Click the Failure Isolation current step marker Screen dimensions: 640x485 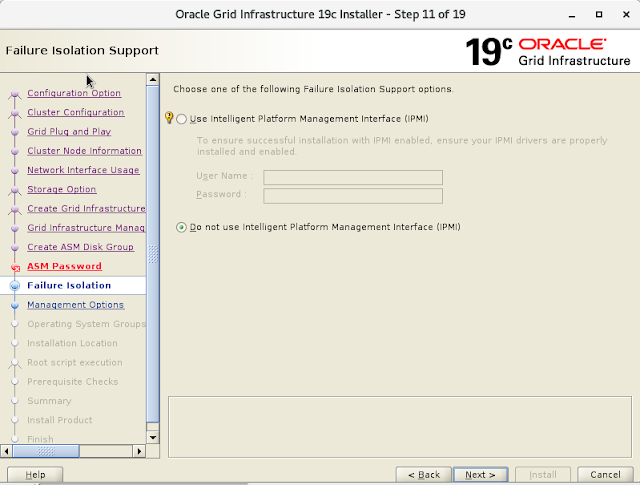[x=15, y=286]
